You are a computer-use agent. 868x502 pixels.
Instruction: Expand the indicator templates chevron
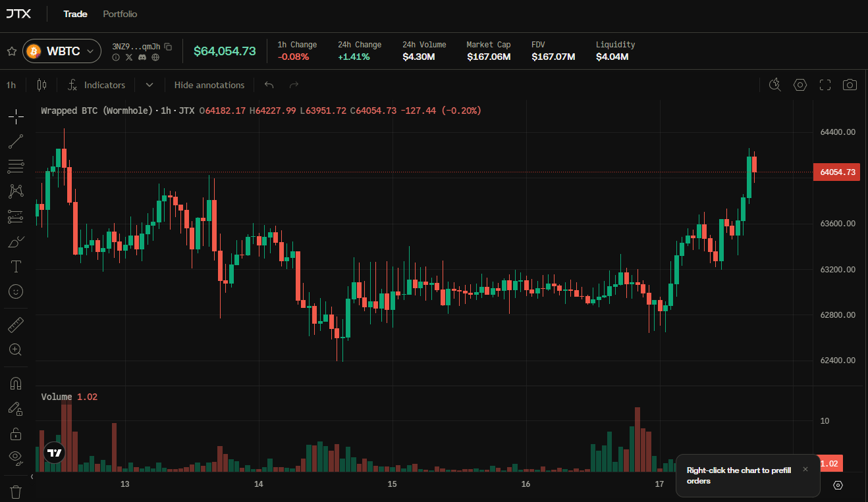coord(149,85)
